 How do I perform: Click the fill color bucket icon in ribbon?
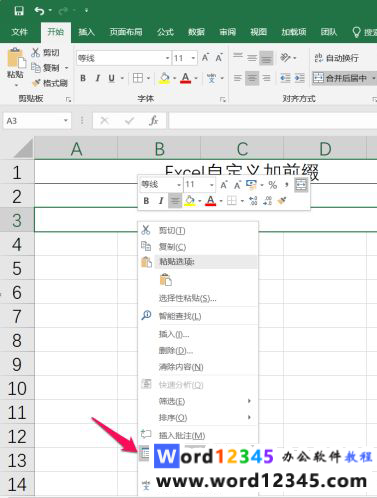click(x=164, y=78)
